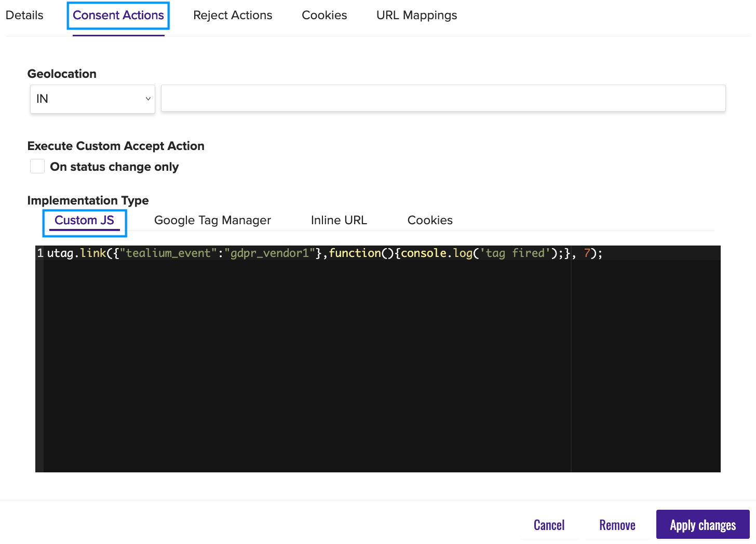Select the Consent Actions tab
The height and width of the screenshot is (544, 756).
(x=118, y=15)
